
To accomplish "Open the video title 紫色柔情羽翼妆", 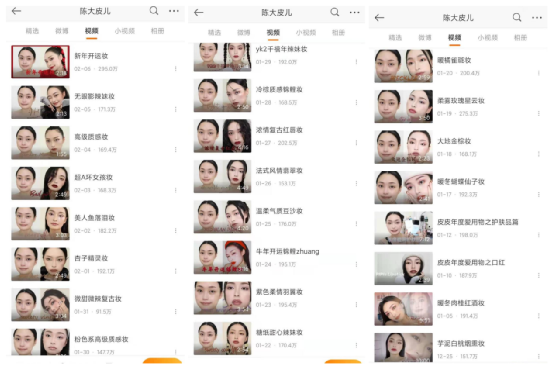I will [x=279, y=292].
